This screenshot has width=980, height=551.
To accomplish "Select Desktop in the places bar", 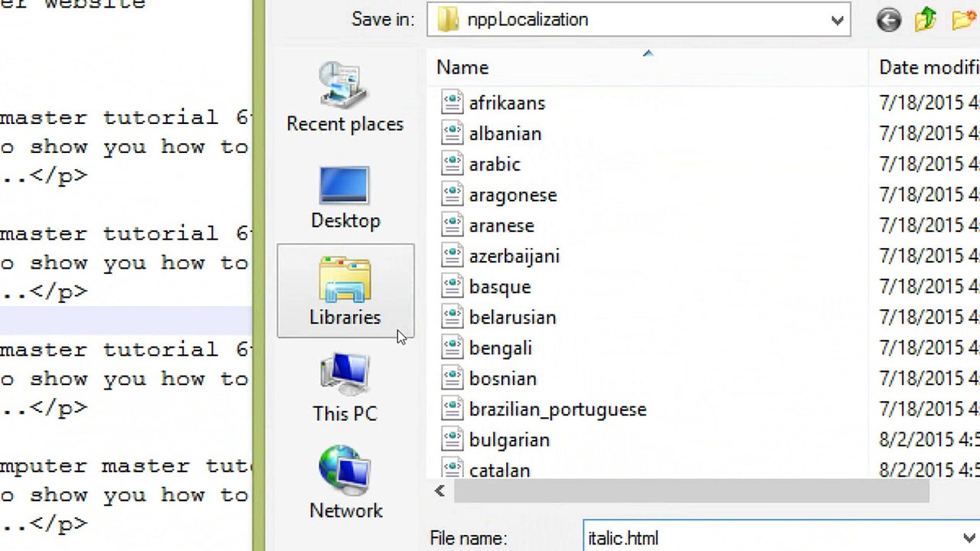I will tap(345, 197).
